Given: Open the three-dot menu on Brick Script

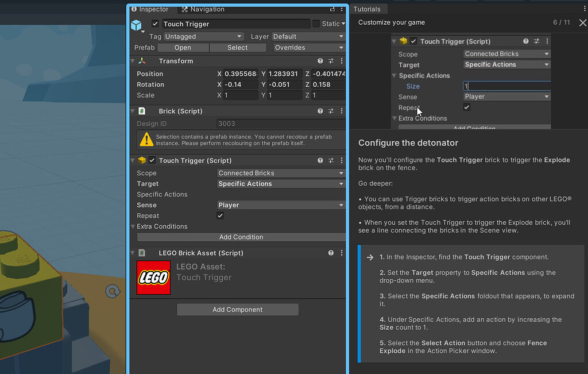Looking at the screenshot, I should tap(342, 111).
